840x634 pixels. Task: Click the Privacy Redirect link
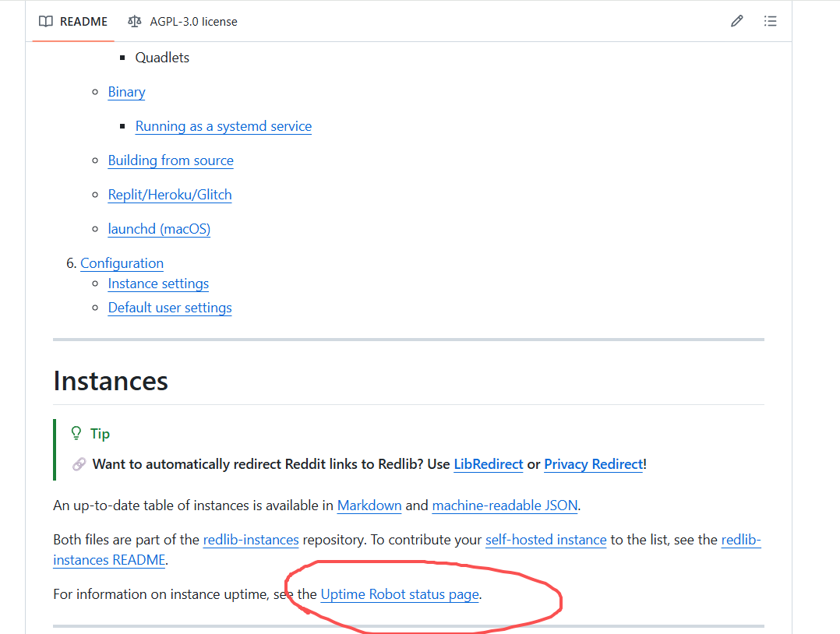pyautogui.click(x=594, y=464)
